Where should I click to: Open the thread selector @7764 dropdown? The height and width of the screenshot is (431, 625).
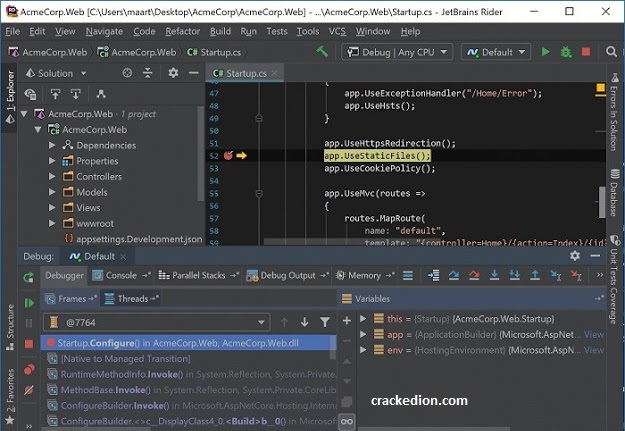pyautogui.click(x=156, y=322)
